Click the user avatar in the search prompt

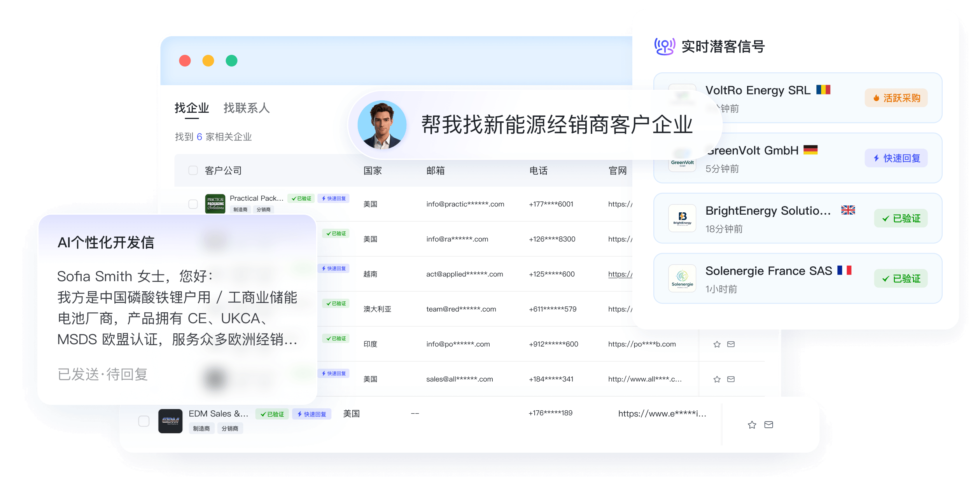(x=382, y=125)
